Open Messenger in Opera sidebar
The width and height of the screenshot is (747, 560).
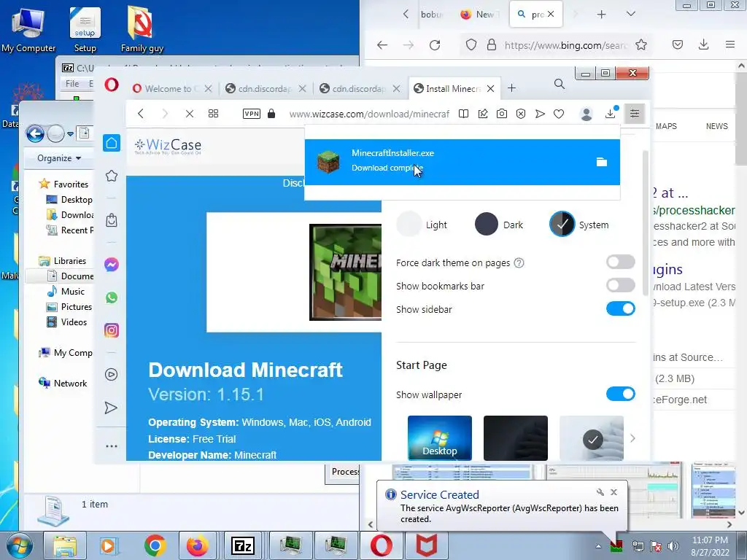tap(112, 264)
